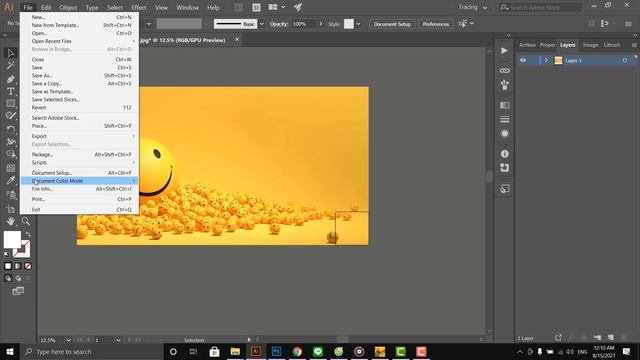This screenshot has width=640, height=360.
Task: Select the Pen tool
Action: (x=11, y=79)
